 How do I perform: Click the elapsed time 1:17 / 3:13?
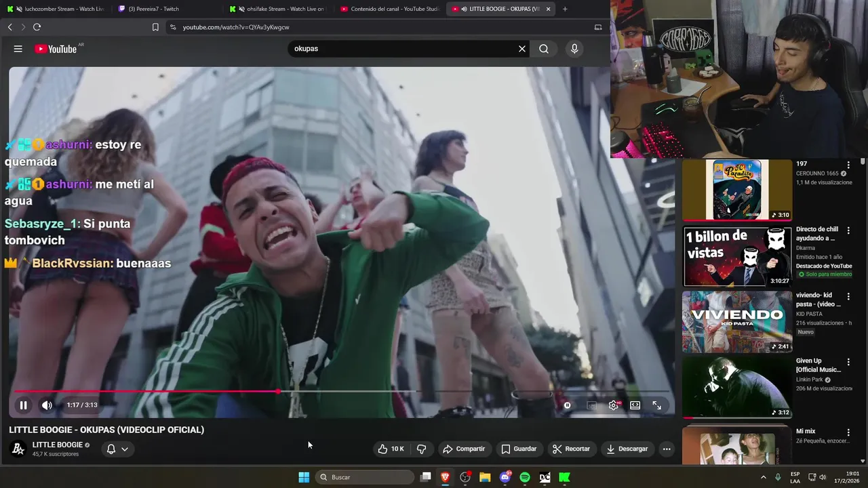coord(82,405)
